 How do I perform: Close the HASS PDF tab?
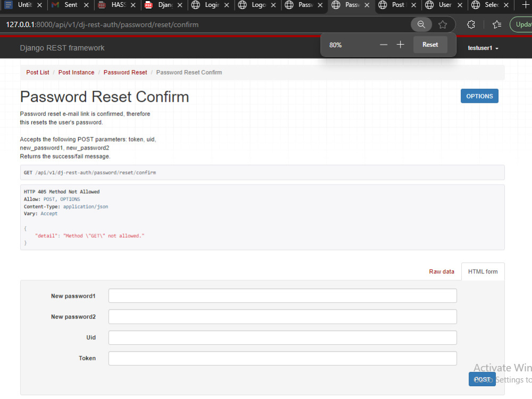tap(133, 5)
